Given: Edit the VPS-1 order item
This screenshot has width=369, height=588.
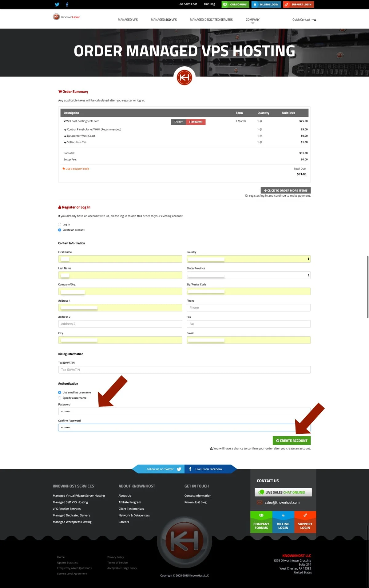Looking at the screenshot, I should point(178,122).
